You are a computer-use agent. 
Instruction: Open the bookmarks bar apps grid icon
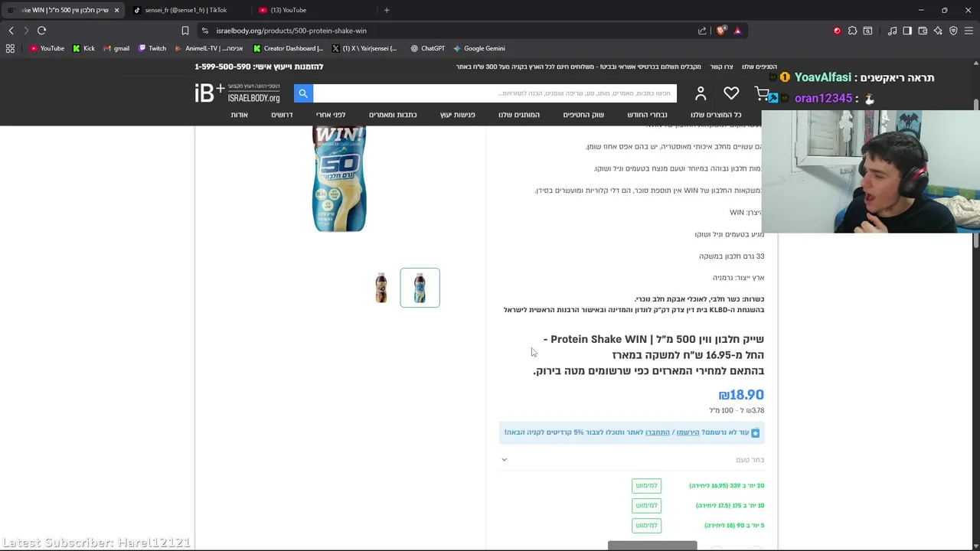10,48
